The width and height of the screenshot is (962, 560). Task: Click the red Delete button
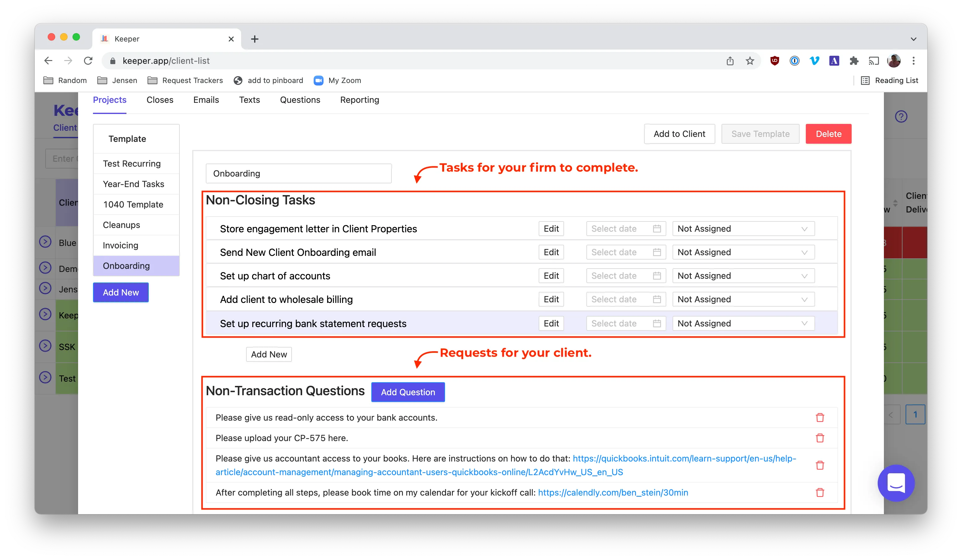[x=828, y=134]
